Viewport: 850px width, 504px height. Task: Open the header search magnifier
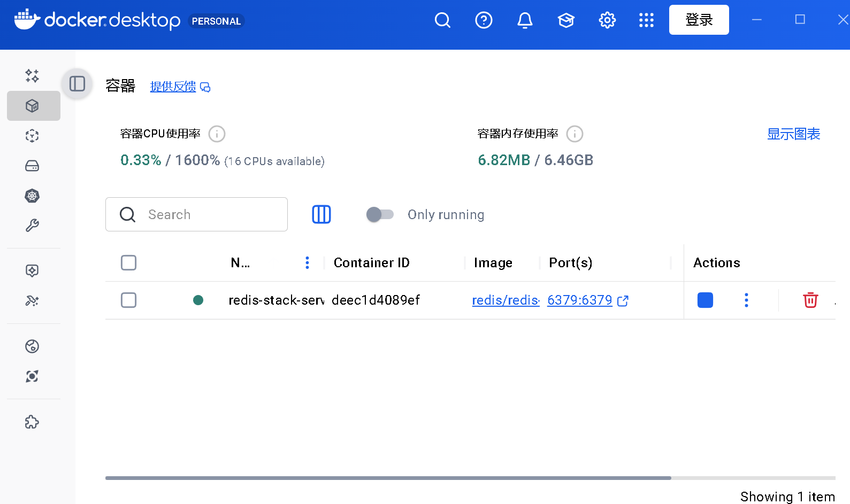click(442, 20)
